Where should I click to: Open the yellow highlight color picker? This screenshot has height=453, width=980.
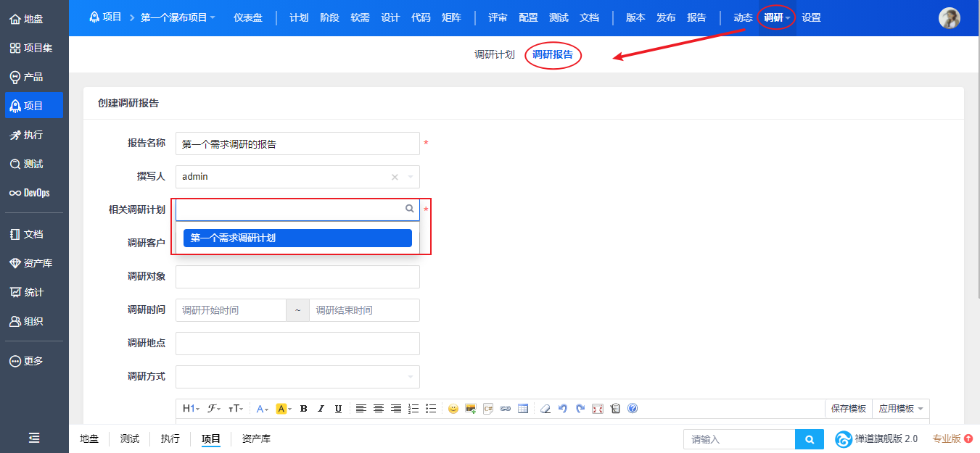pyautogui.click(x=284, y=409)
